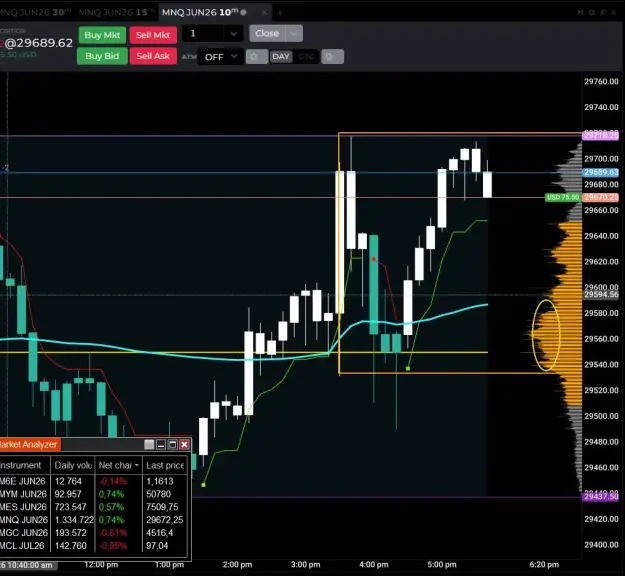The height and width of the screenshot is (576, 625).
Task: Open ATM strategy settings gear
Action: click(x=256, y=57)
